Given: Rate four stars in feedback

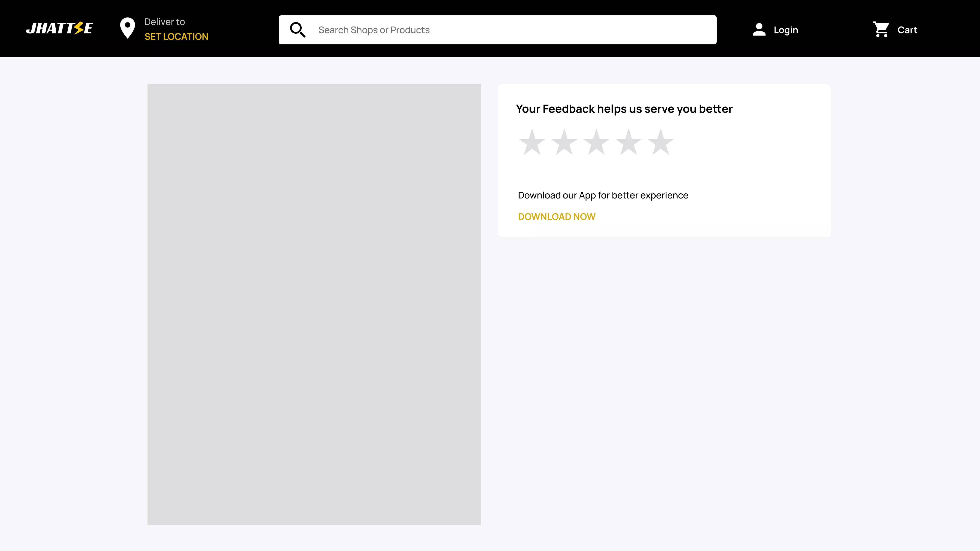Looking at the screenshot, I should point(629,142).
